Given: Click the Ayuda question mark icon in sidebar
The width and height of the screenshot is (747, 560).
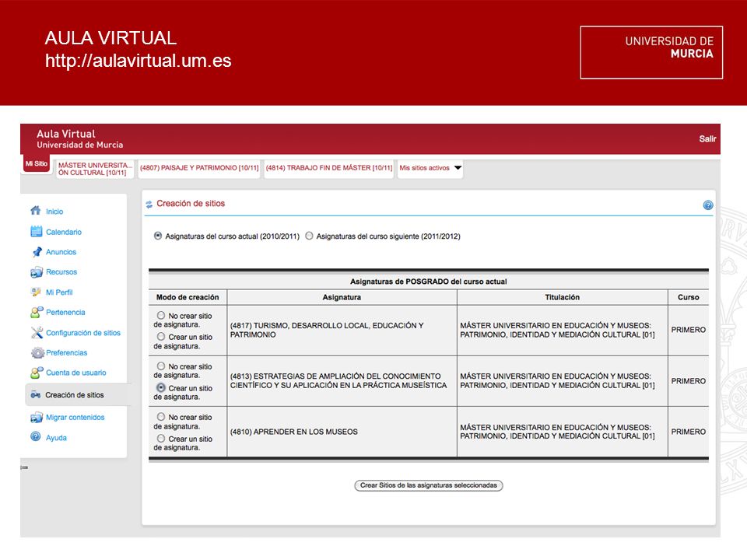Looking at the screenshot, I should click(36, 436).
